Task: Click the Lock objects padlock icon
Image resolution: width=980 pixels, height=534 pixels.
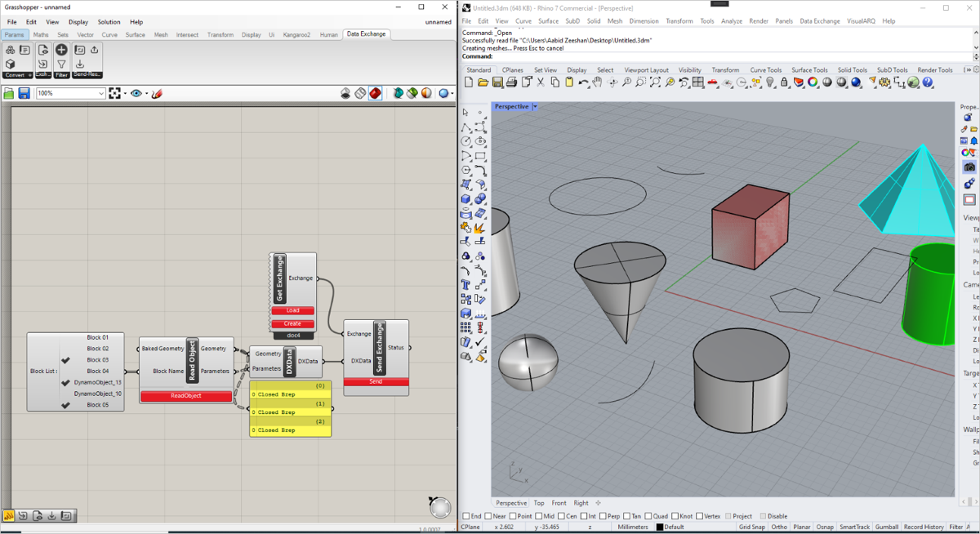Action: tap(785, 82)
